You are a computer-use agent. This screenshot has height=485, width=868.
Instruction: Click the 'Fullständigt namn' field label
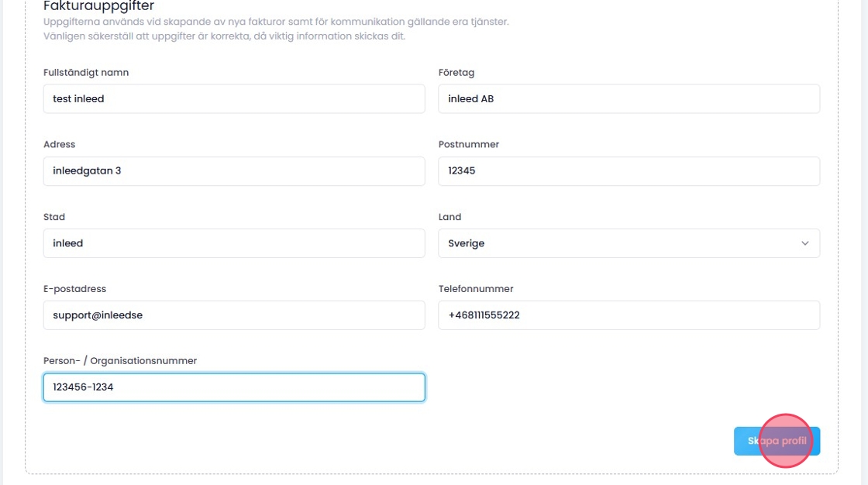click(86, 73)
